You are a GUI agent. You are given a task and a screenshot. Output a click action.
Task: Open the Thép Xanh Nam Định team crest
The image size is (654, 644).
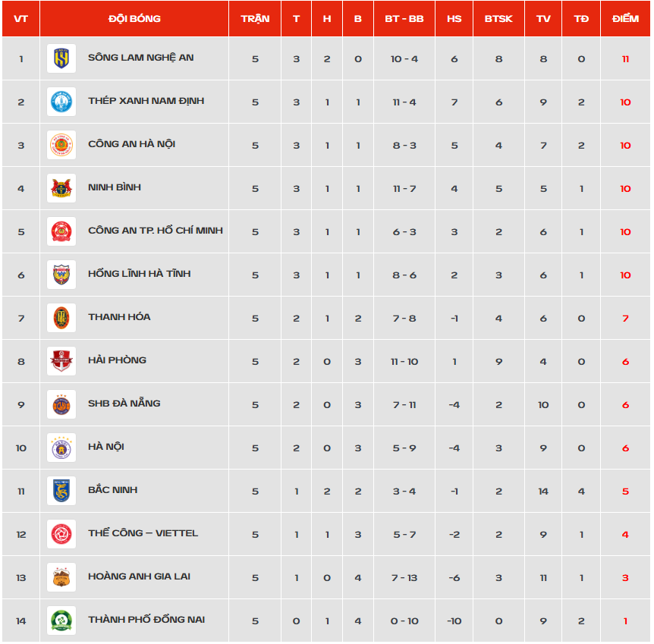(61, 102)
